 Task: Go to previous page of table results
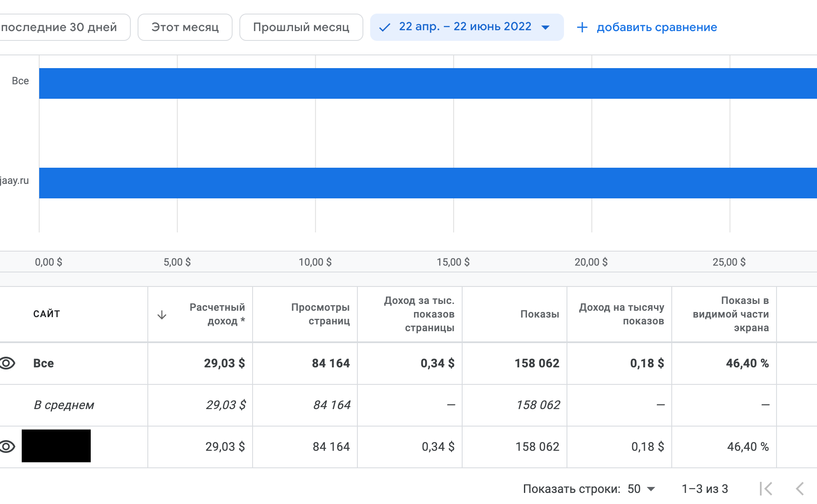[800, 489]
